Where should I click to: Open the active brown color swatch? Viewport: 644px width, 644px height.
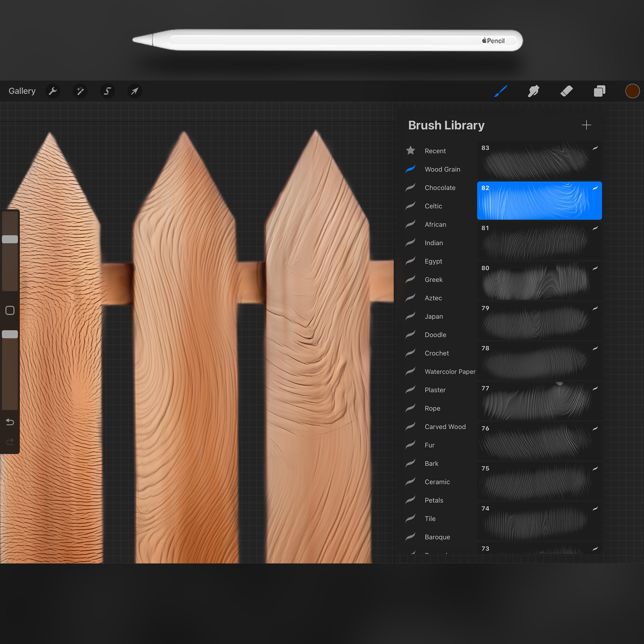tap(632, 91)
